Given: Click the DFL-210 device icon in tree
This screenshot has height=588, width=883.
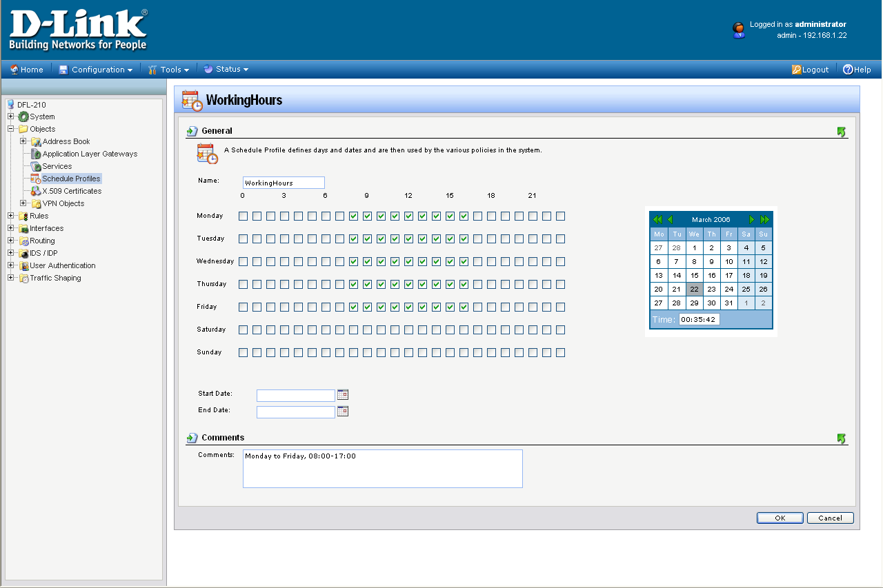Looking at the screenshot, I should pos(10,105).
